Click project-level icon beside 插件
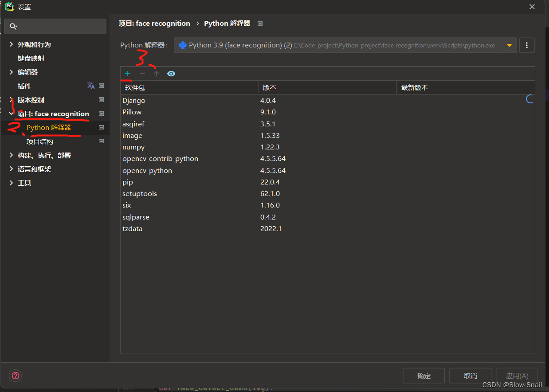Viewport: 549px width, 392px height. (x=101, y=86)
